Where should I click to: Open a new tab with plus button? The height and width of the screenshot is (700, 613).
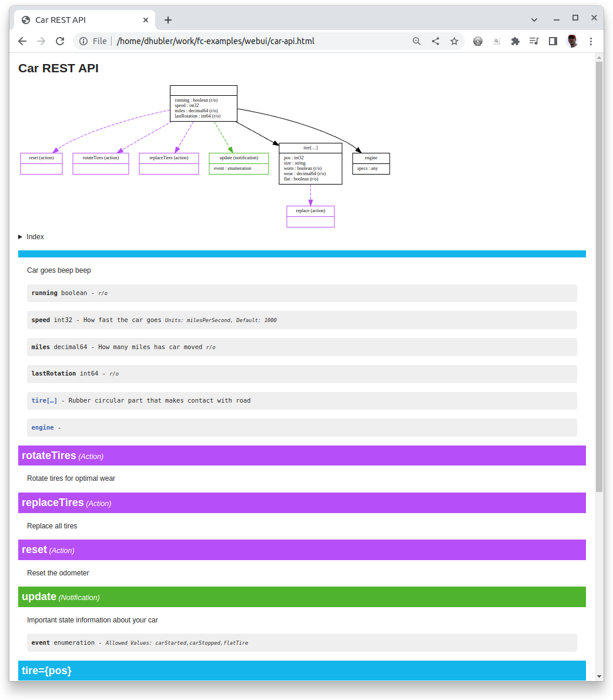(168, 20)
